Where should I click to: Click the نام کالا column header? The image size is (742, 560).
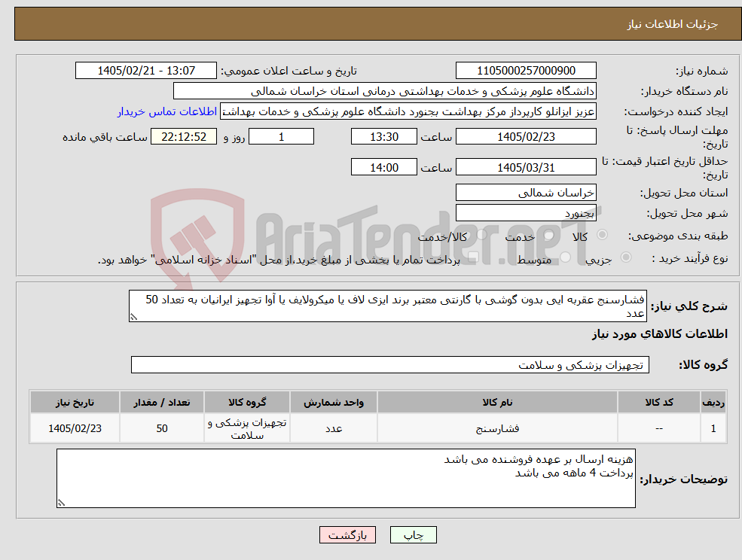click(497, 403)
